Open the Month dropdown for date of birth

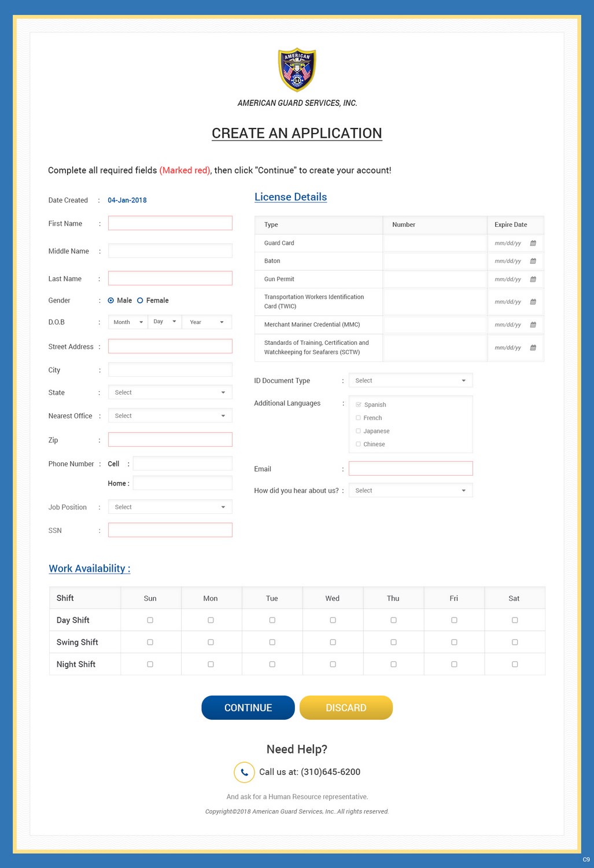coord(127,322)
